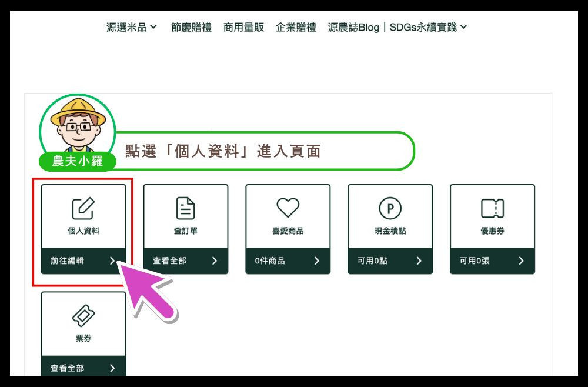Click the 個人資料 edit pencil icon

pyautogui.click(x=83, y=208)
